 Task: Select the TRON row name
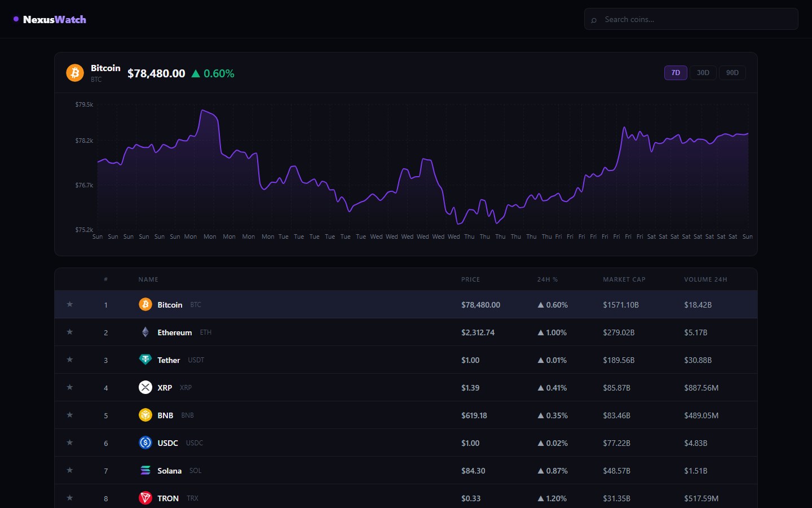click(x=168, y=498)
